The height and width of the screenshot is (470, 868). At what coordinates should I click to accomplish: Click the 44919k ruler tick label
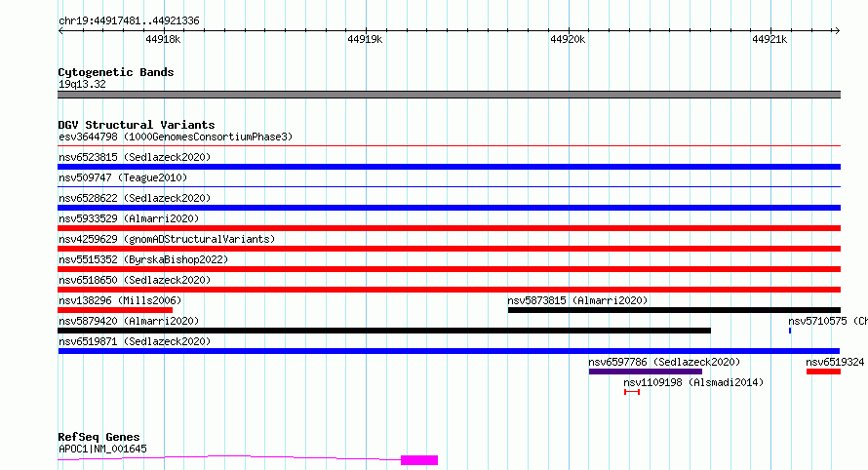(365, 39)
